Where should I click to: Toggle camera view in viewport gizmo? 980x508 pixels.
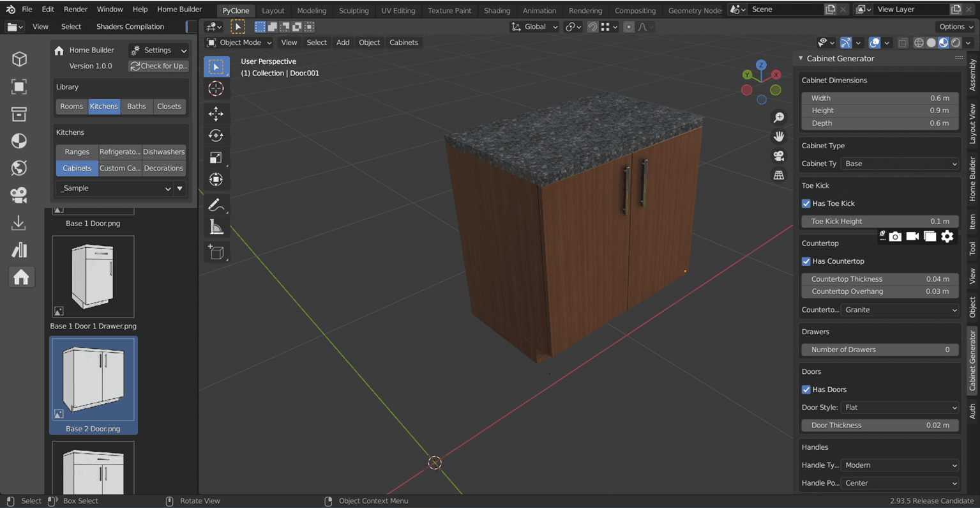(x=779, y=156)
